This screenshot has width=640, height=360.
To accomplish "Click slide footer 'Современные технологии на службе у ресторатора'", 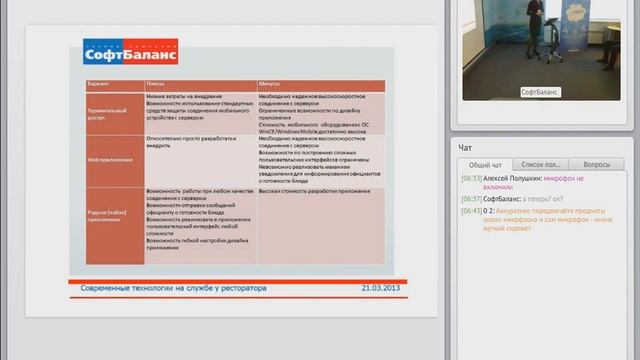I will [173, 288].
